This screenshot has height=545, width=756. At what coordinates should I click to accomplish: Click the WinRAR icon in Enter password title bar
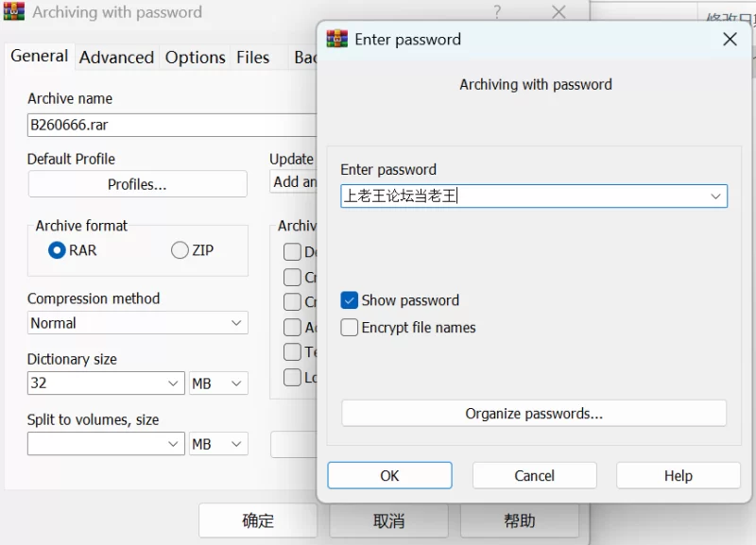coord(337,39)
